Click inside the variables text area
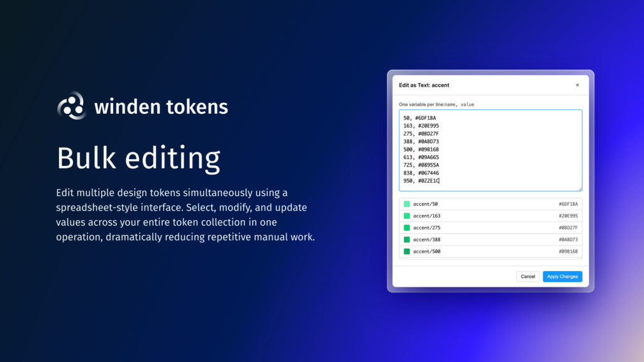The image size is (644, 362). pyautogui.click(x=491, y=150)
